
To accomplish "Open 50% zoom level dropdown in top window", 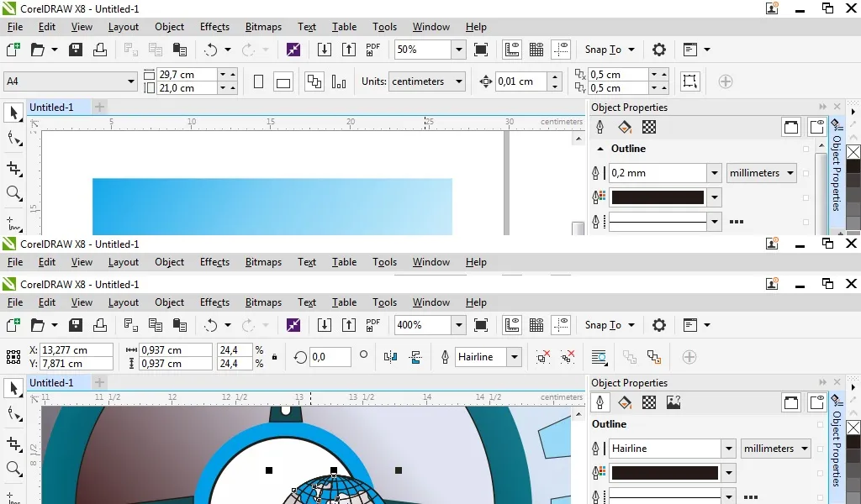I will (459, 50).
